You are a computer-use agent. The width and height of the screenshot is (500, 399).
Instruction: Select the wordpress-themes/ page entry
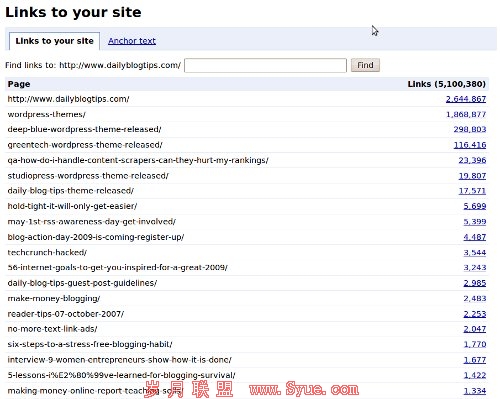coord(46,114)
